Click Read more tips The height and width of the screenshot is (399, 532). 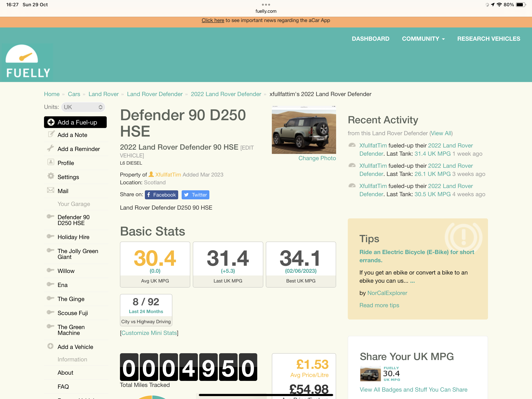379,305
